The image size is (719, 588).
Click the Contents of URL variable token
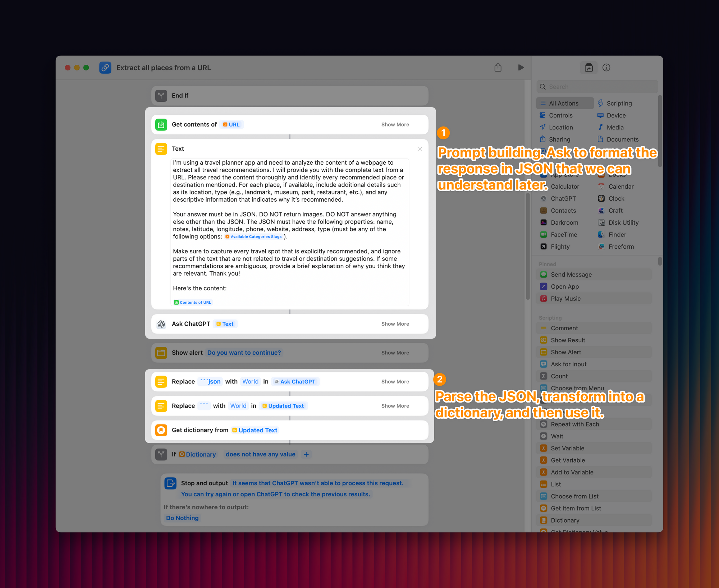[193, 303]
